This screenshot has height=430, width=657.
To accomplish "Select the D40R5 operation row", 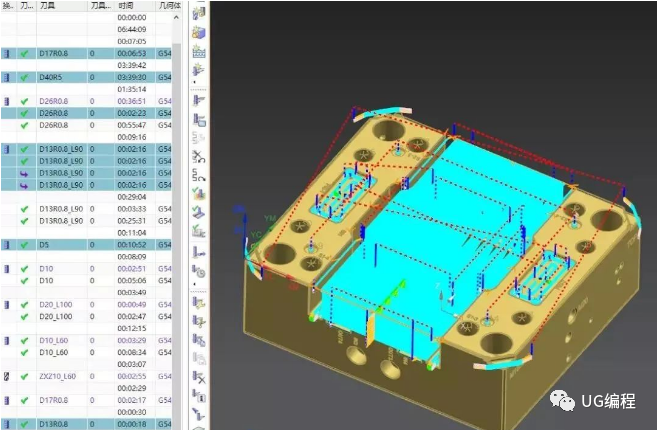I will 86,78.
